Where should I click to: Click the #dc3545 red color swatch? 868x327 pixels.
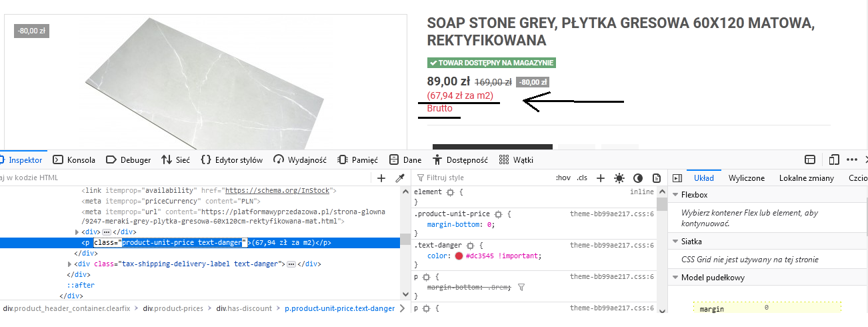point(459,256)
